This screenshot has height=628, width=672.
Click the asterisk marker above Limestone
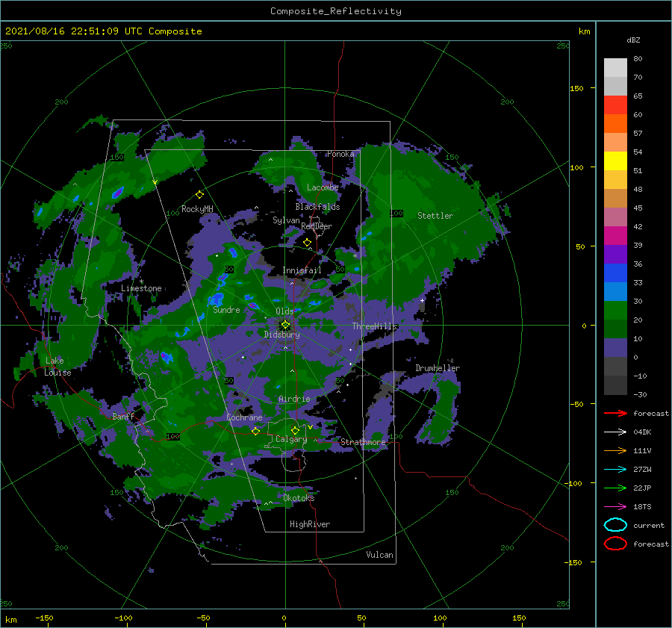coord(141,282)
